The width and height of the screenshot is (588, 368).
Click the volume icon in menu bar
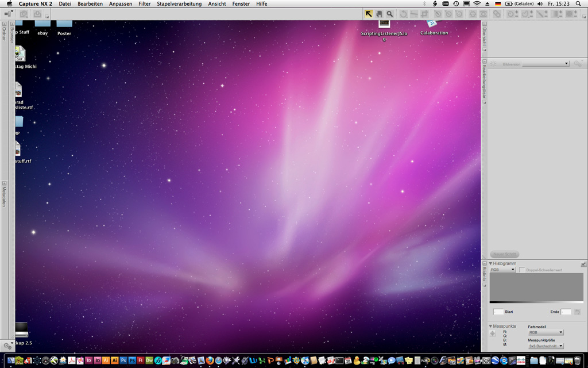[x=540, y=4]
